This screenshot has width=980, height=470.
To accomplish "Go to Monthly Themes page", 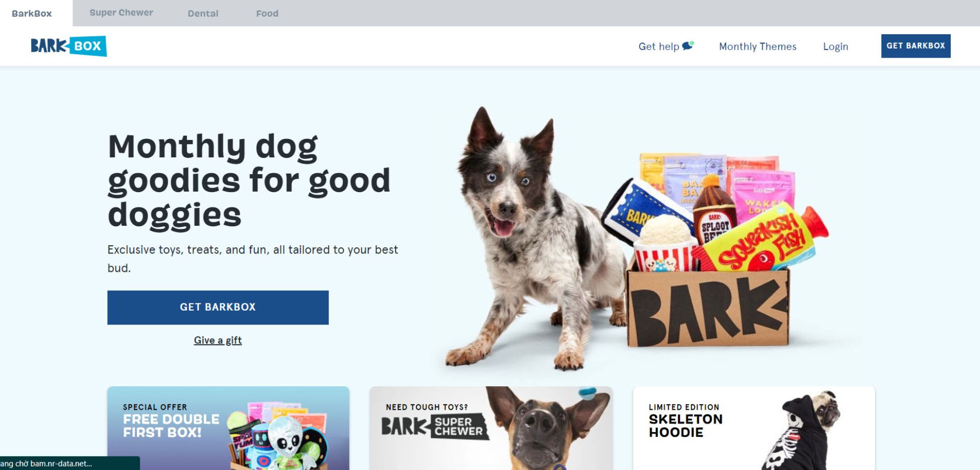I will coord(757,46).
